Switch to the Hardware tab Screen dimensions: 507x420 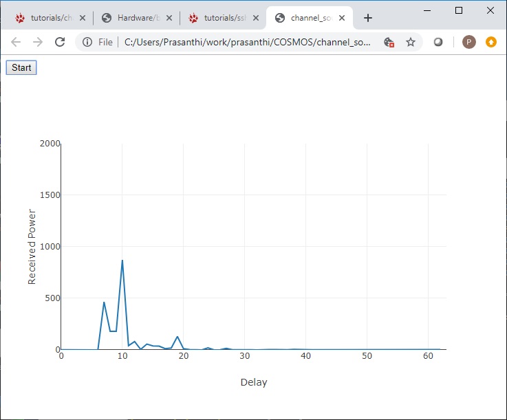pos(134,18)
